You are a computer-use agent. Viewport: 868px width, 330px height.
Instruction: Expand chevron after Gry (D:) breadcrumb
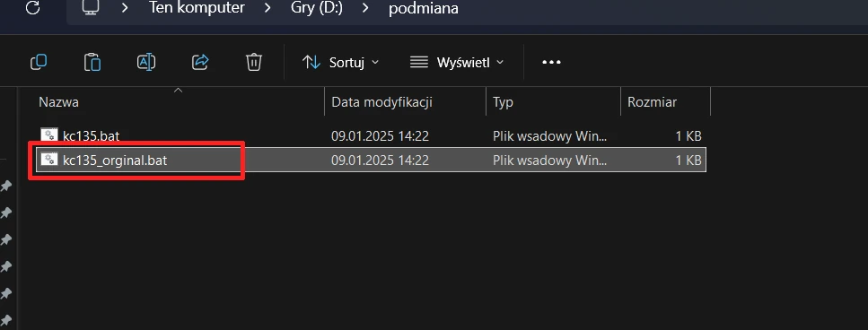click(364, 8)
